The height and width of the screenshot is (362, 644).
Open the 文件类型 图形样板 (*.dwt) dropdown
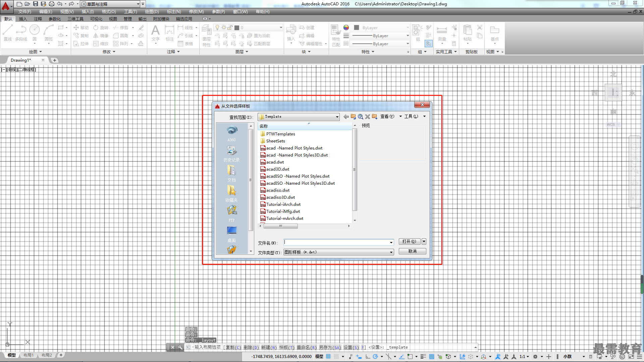[338, 252]
